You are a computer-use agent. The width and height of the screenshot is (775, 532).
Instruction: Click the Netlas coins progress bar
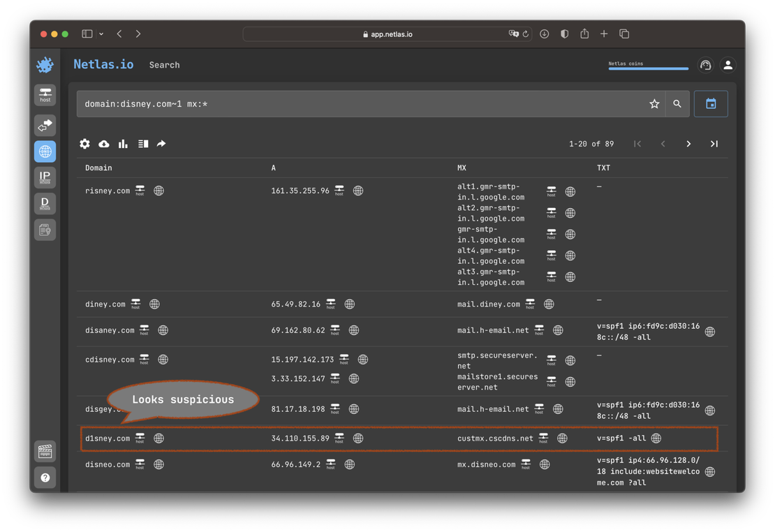pos(648,68)
